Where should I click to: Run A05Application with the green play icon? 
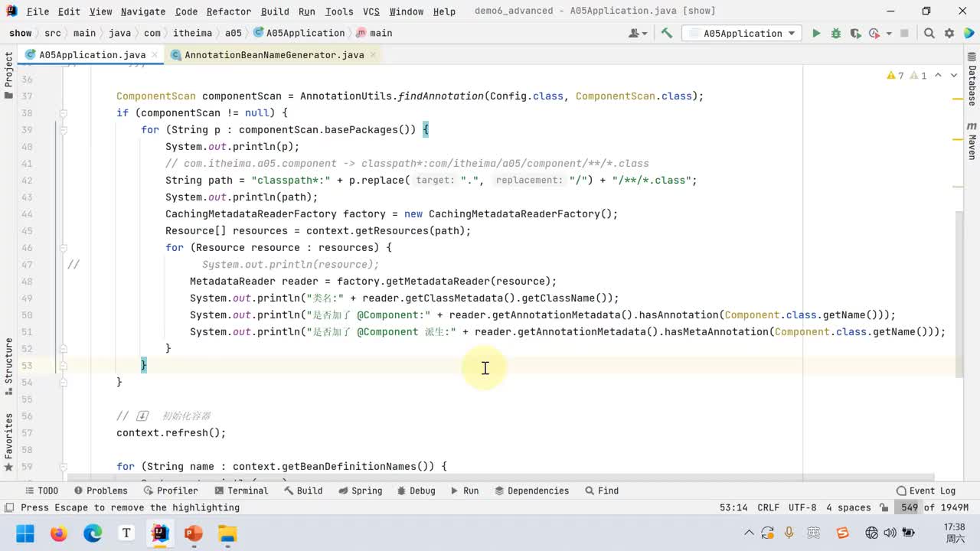pos(816,33)
